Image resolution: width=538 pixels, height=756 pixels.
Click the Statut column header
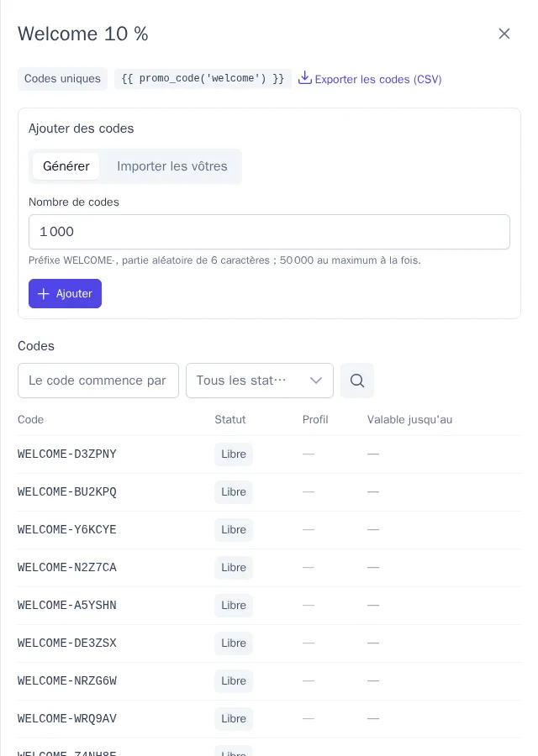click(x=230, y=419)
